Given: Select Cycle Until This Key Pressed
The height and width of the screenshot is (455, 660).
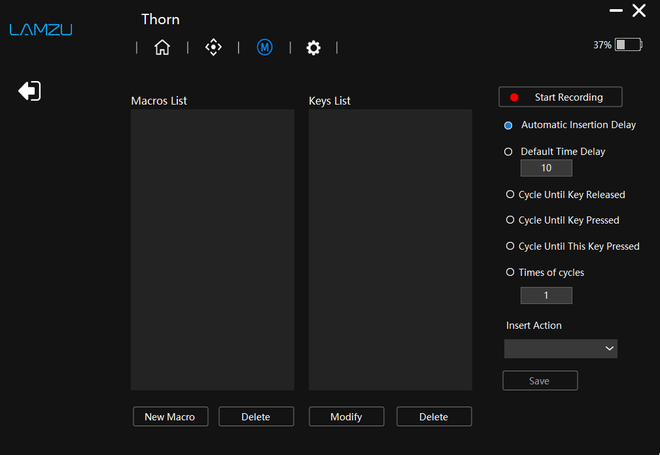Looking at the screenshot, I should pyautogui.click(x=510, y=246).
